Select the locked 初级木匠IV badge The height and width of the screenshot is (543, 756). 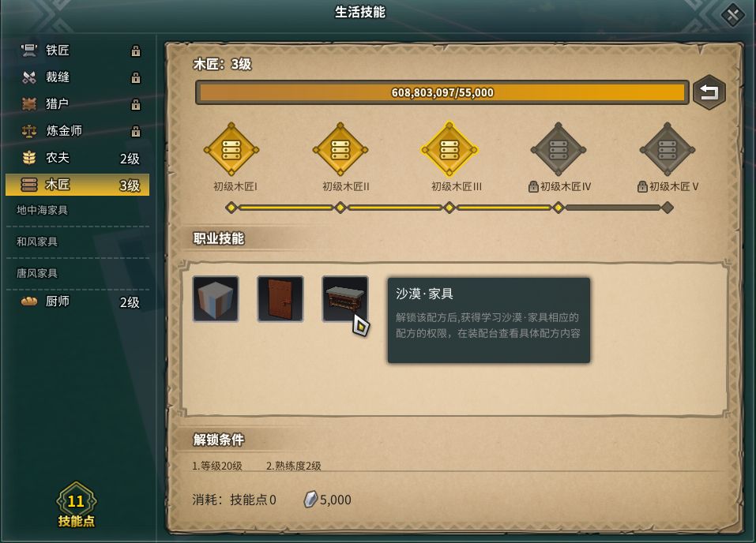(x=559, y=149)
